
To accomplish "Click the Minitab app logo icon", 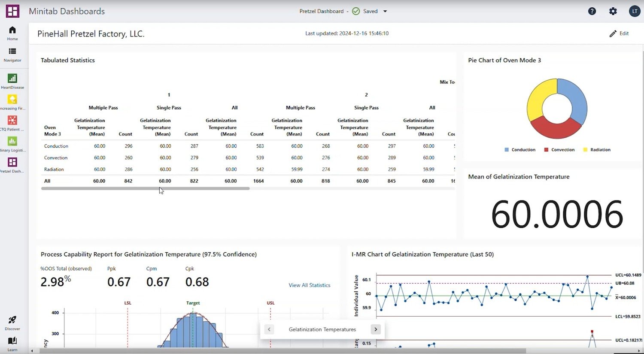I will 12,11.
